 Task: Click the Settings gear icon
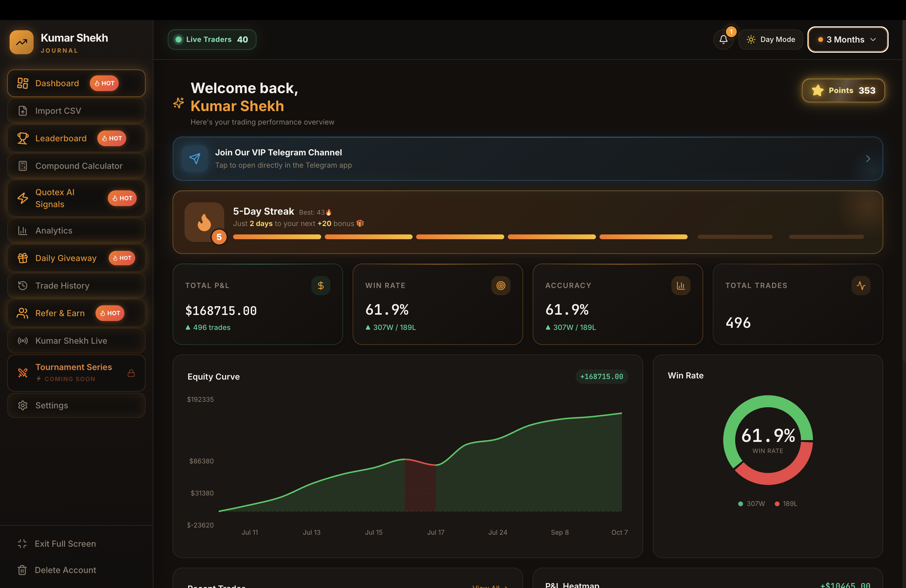coord(23,405)
